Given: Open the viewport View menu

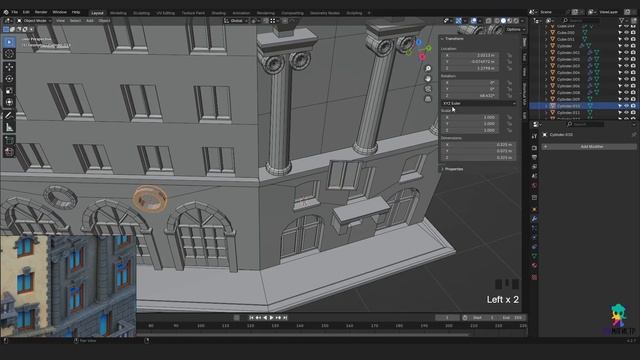Looking at the screenshot, I should (60, 20).
